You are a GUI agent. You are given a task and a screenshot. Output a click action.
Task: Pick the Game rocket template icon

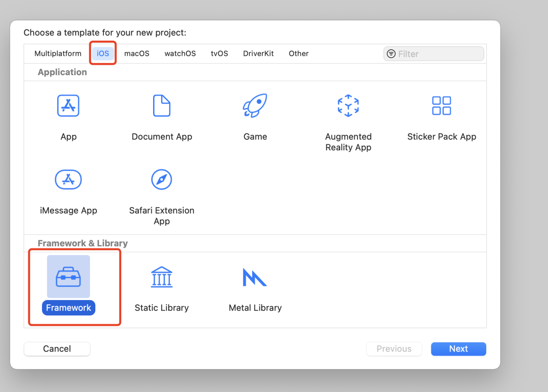pos(255,106)
